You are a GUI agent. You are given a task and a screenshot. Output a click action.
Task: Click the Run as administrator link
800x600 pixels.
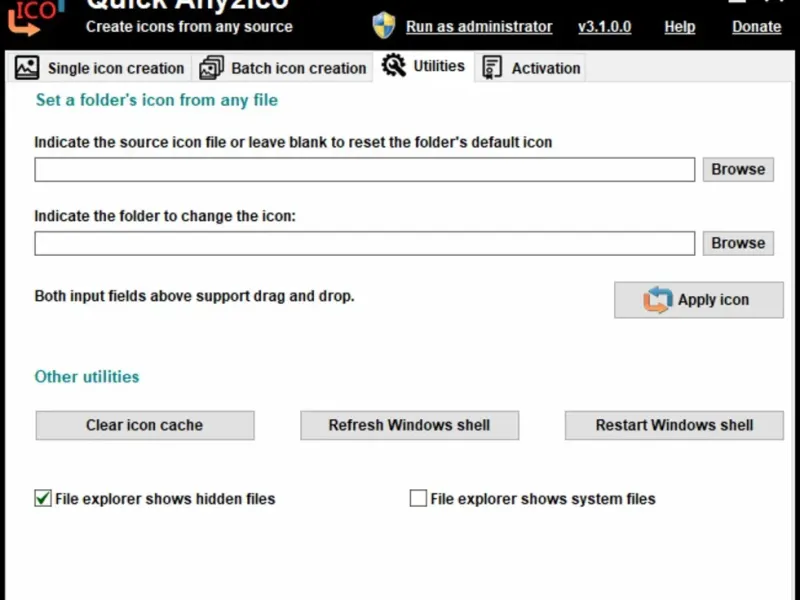point(479,27)
